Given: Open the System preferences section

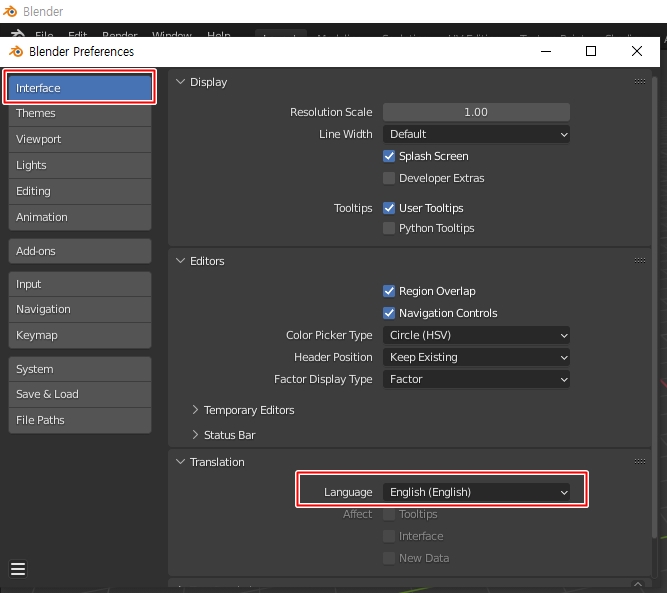Looking at the screenshot, I should tap(80, 369).
